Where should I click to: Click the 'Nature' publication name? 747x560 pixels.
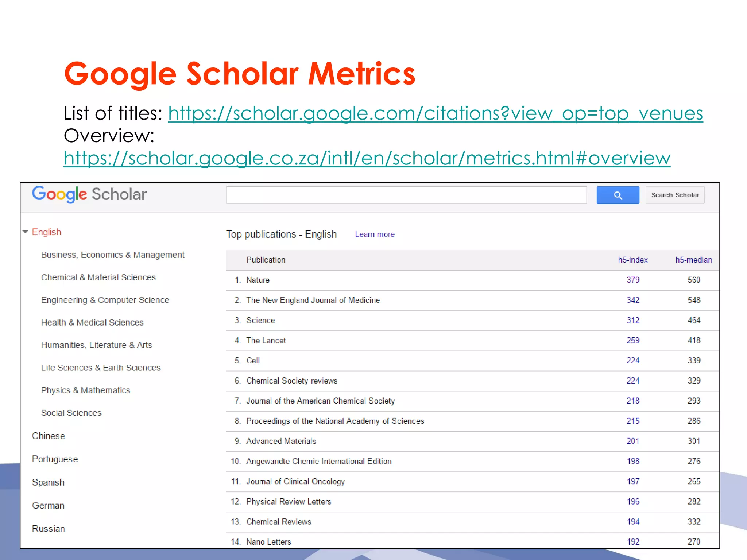coord(258,280)
